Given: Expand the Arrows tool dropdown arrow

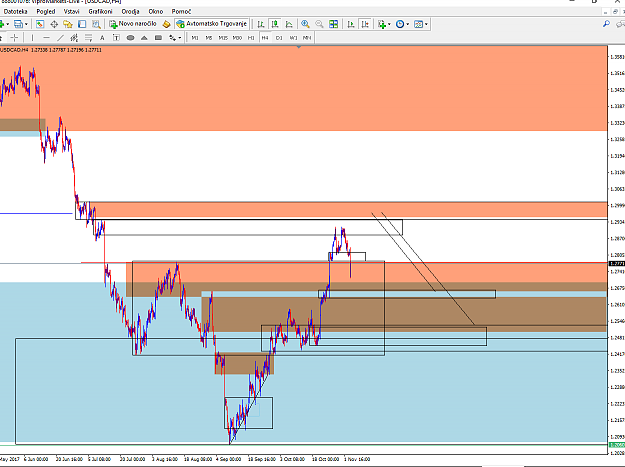Looking at the screenshot, I should click(x=180, y=38).
